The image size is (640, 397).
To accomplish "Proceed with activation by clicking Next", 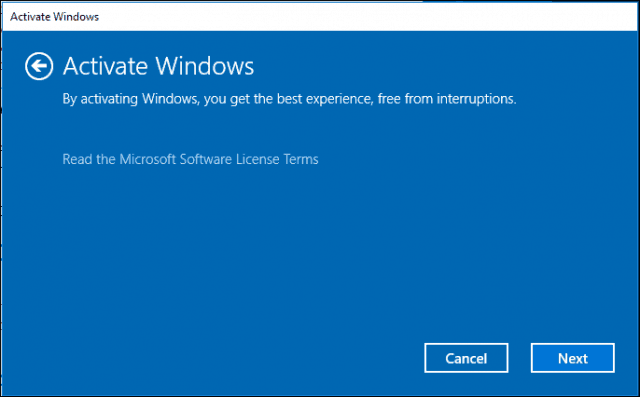I will click(572, 358).
